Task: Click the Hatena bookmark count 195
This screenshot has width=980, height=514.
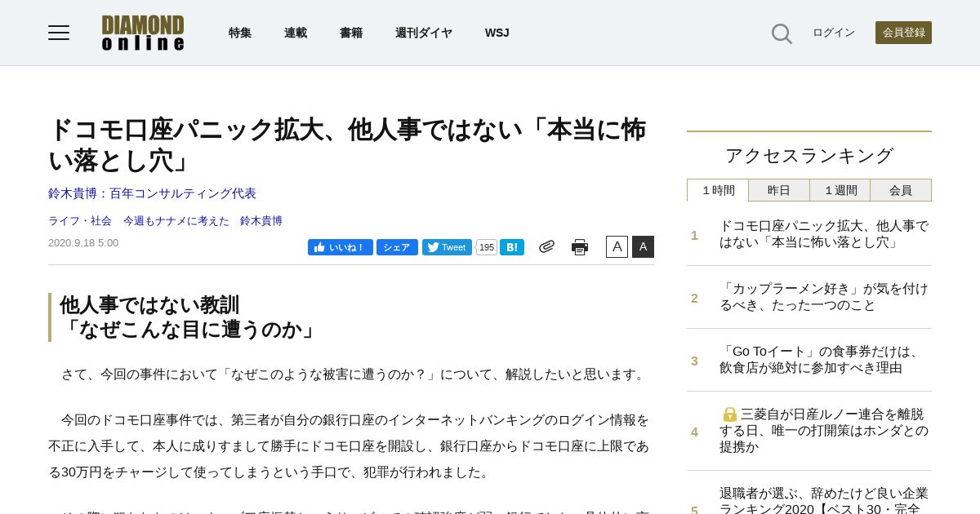Action: pyautogui.click(x=487, y=247)
